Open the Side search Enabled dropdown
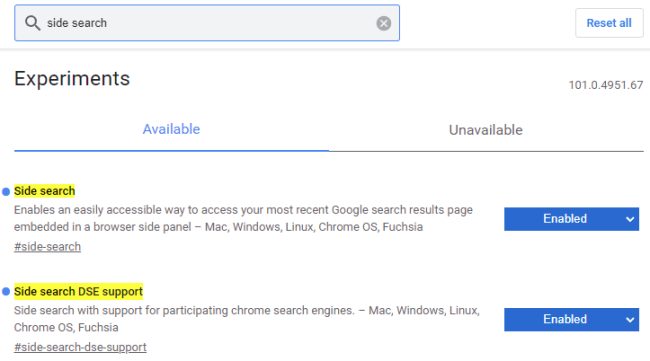 click(571, 219)
